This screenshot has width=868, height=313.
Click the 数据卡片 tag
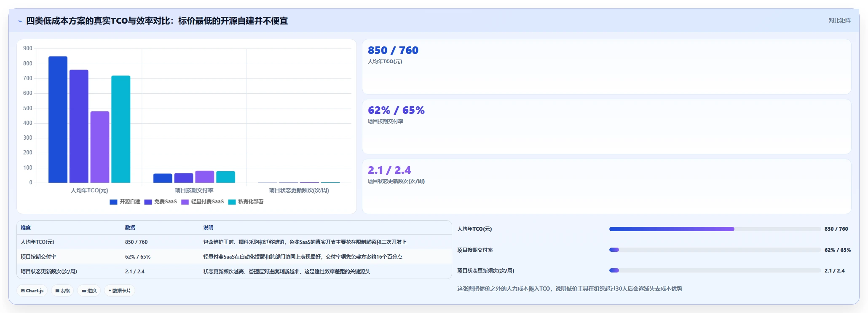120,291
